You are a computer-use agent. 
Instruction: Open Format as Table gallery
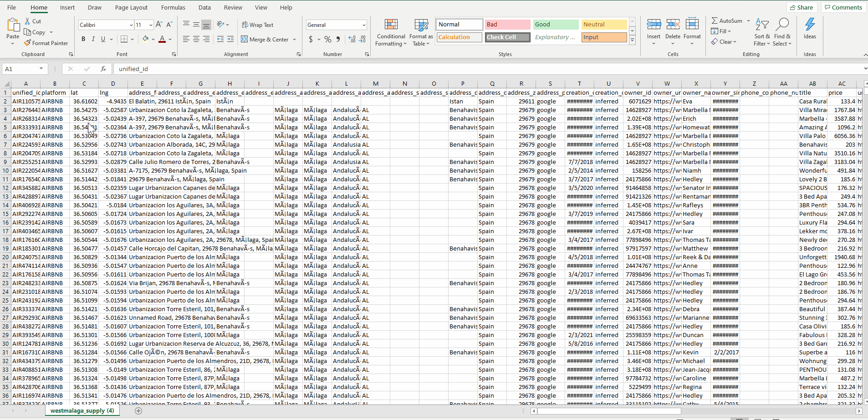[421, 32]
